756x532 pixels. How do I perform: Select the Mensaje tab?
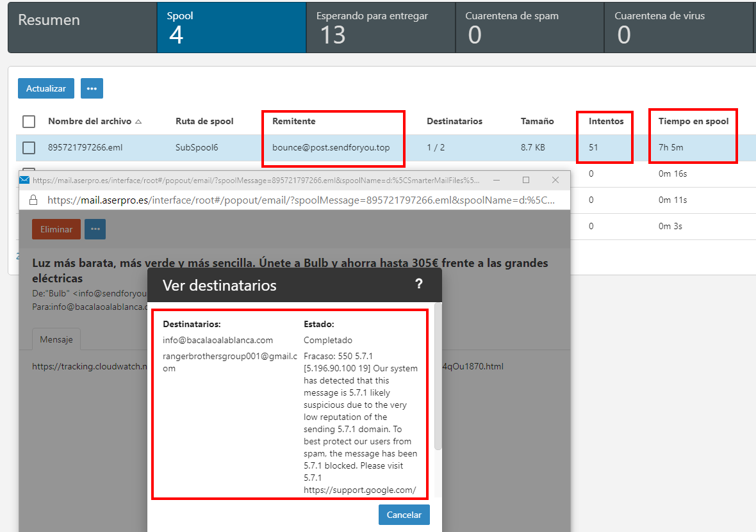(x=56, y=339)
